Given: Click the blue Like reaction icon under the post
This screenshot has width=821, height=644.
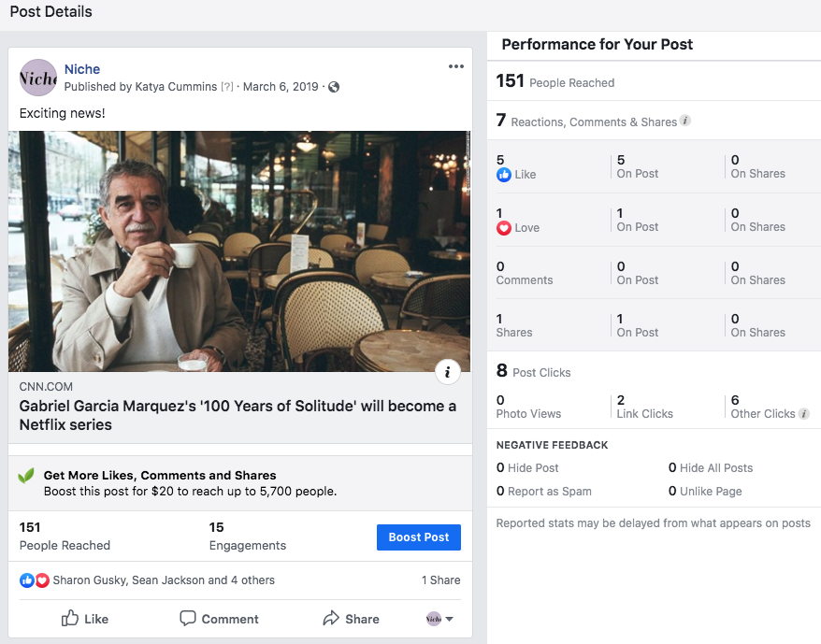Looking at the screenshot, I should tap(27, 580).
